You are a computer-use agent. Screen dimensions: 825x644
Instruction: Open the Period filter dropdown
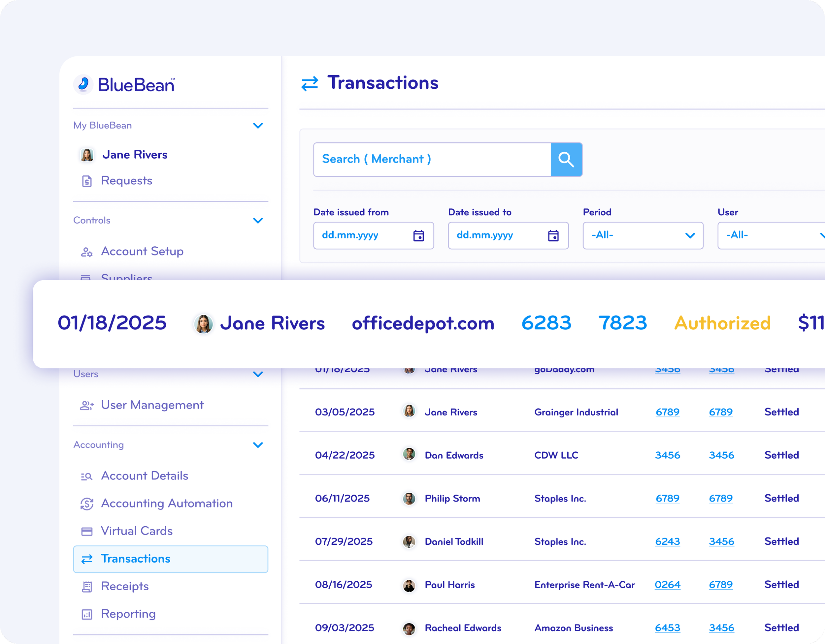[x=643, y=235]
